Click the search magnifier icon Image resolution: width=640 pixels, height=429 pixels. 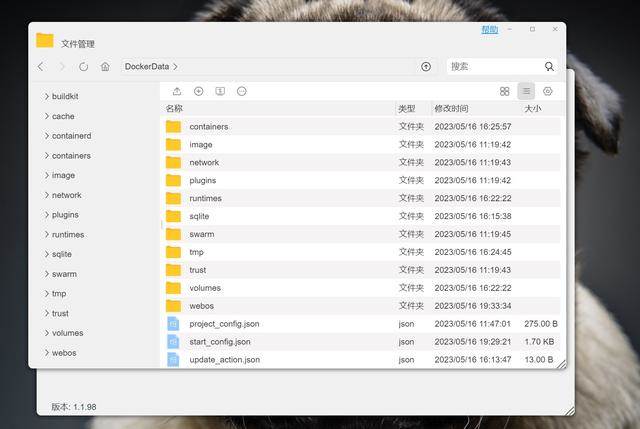[549, 67]
